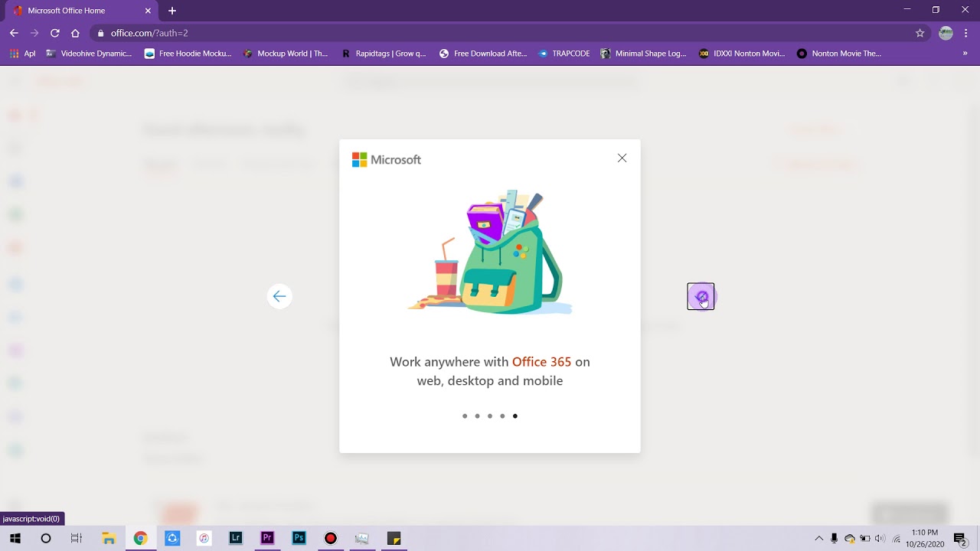The image size is (980, 551).
Task: Open the Mockup World bookmark
Action: click(286, 54)
